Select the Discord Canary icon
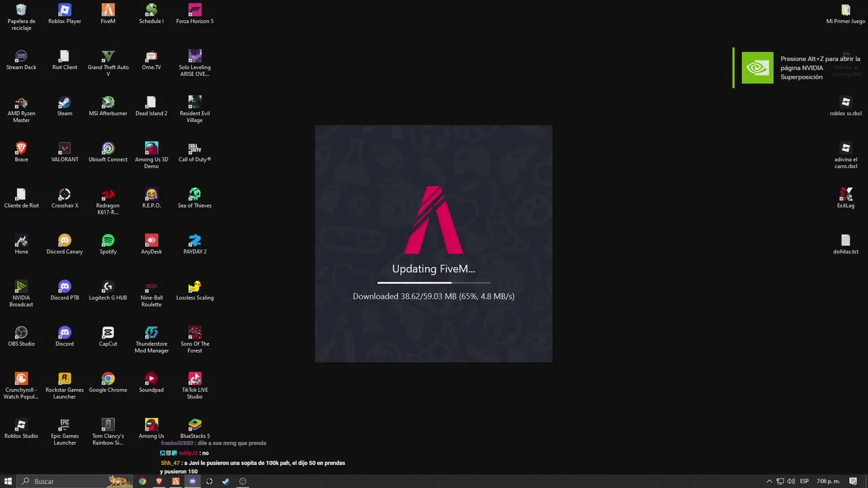Image resolution: width=868 pixels, height=488 pixels. (x=64, y=244)
